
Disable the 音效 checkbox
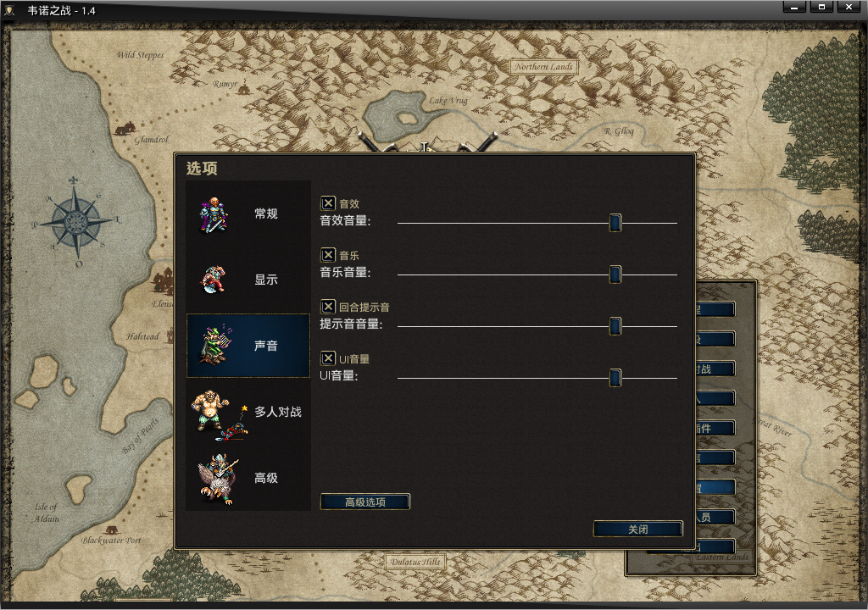328,203
